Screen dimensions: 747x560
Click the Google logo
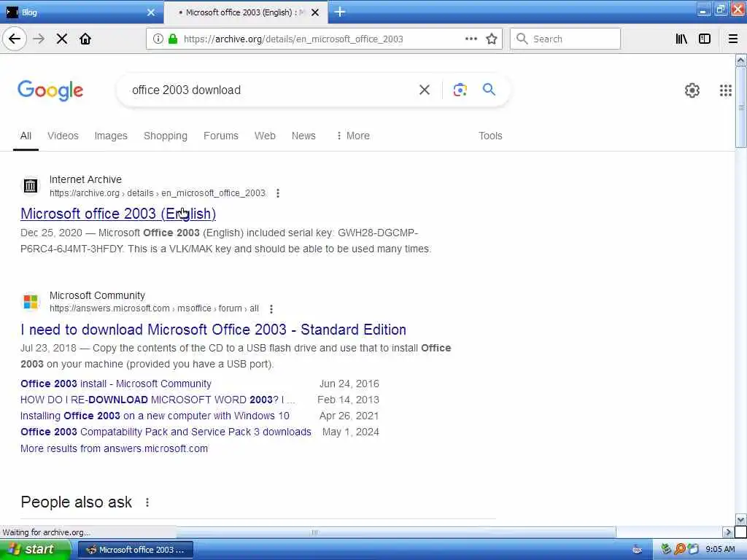click(50, 90)
